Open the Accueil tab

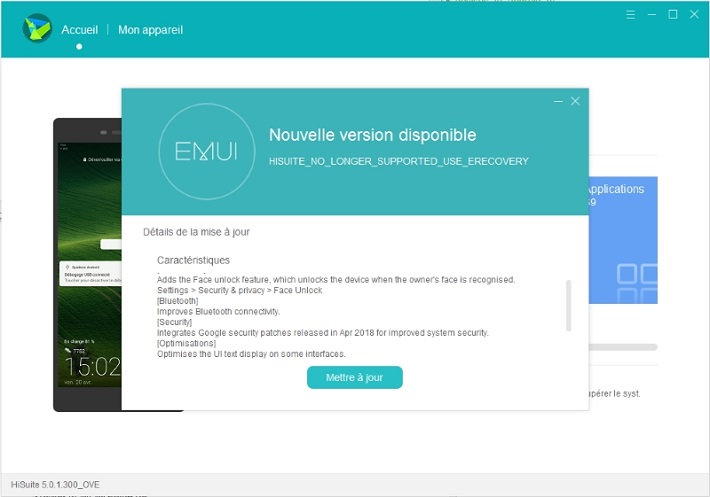pyautogui.click(x=79, y=30)
